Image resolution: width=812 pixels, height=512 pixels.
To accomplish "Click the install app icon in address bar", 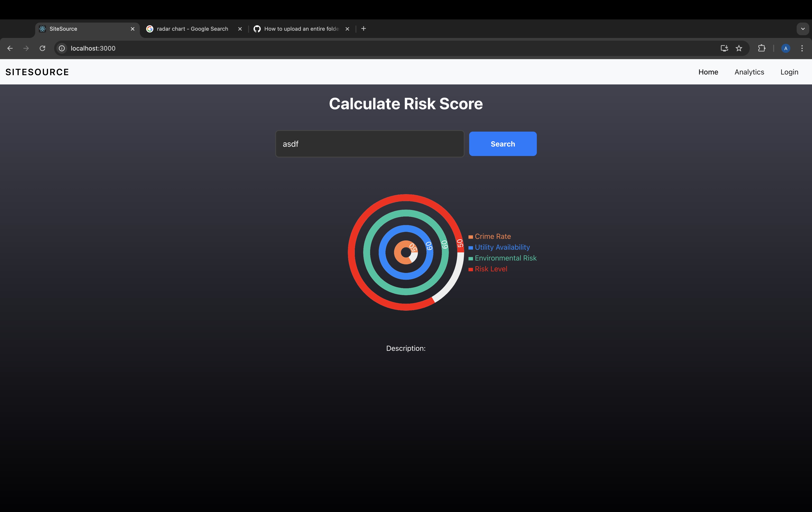I will pos(724,48).
